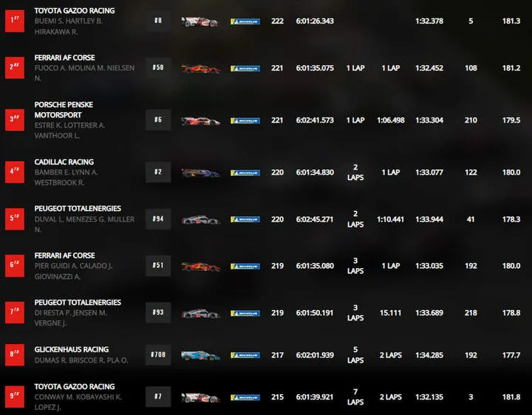
Task: Click total time 6:01:26.343
Action: point(315,21)
